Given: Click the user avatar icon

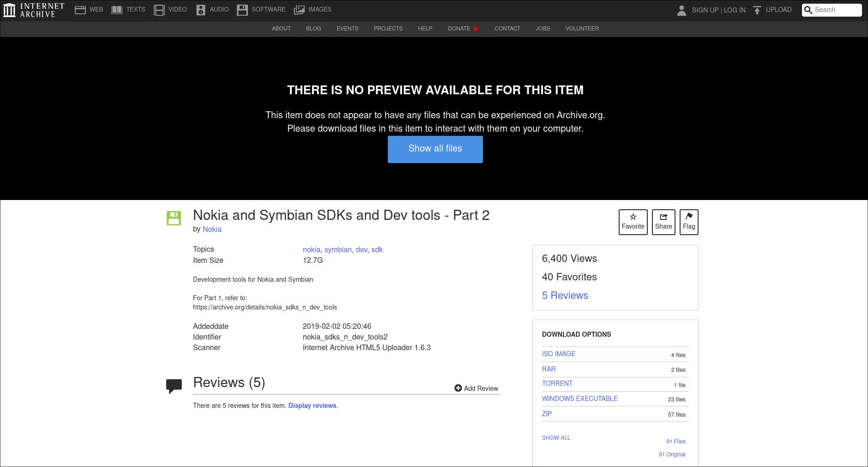Looking at the screenshot, I should click(x=681, y=10).
